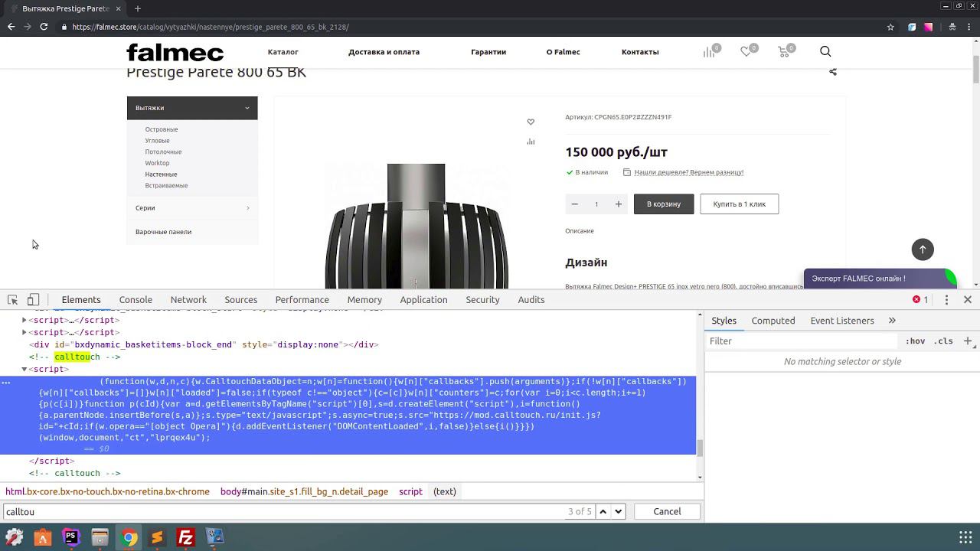Toggle the :hov element state panel
980x551 pixels.
pyautogui.click(x=915, y=341)
